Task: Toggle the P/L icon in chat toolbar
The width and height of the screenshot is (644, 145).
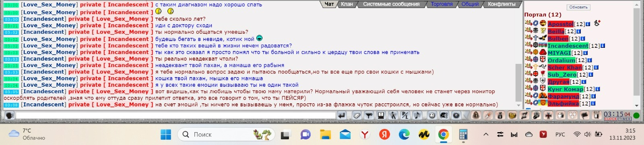Action: (x=405, y=116)
